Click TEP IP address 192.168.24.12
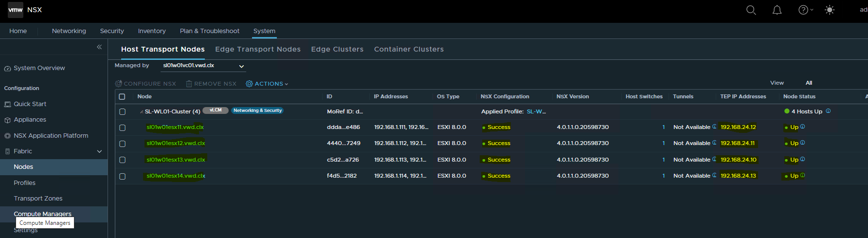Screen dimensions: 868x238 (738, 127)
